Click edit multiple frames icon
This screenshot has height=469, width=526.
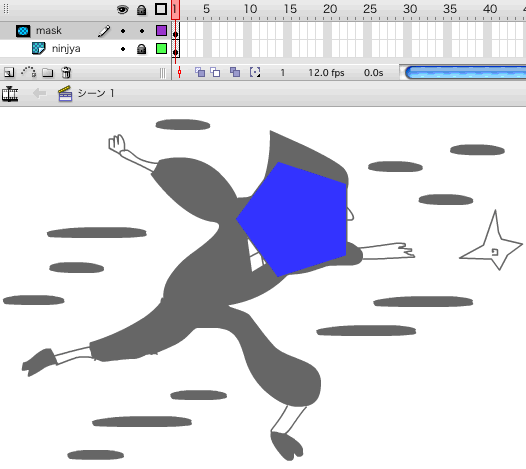[x=235, y=72]
